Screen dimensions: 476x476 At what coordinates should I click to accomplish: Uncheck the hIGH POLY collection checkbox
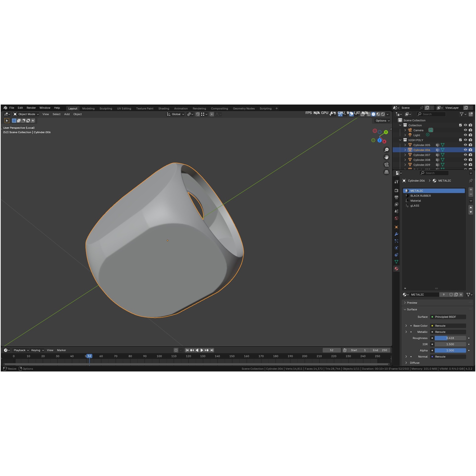460,140
